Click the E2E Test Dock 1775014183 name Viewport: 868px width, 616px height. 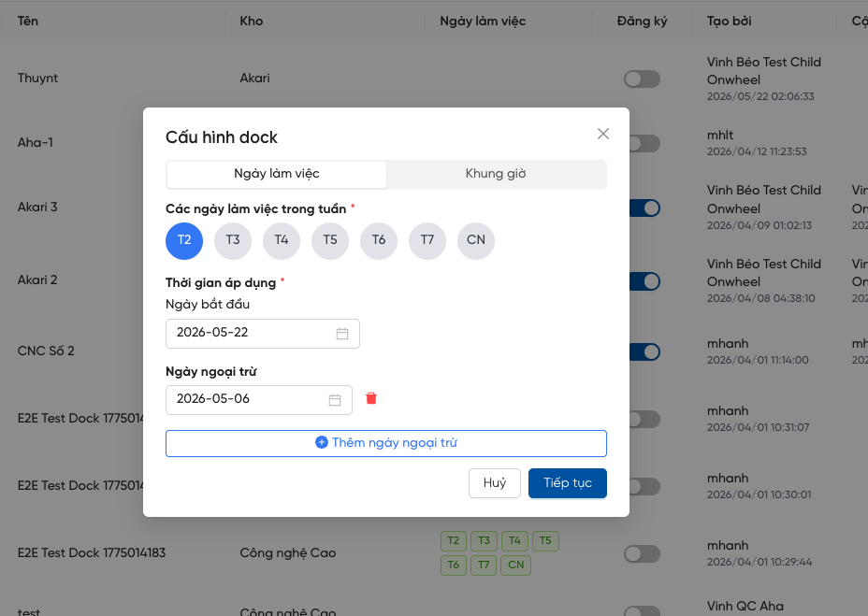point(92,553)
